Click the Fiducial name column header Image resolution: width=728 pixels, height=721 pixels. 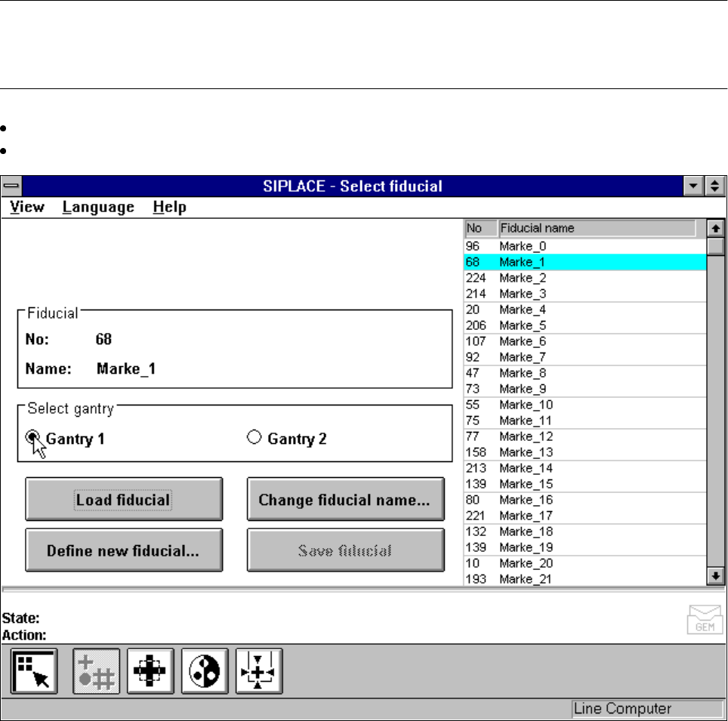(x=597, y=229)
